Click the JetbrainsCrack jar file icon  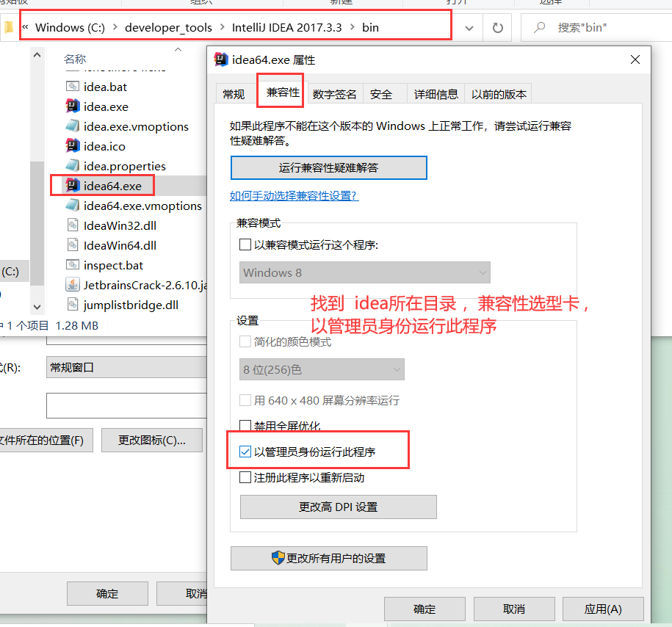73,285
